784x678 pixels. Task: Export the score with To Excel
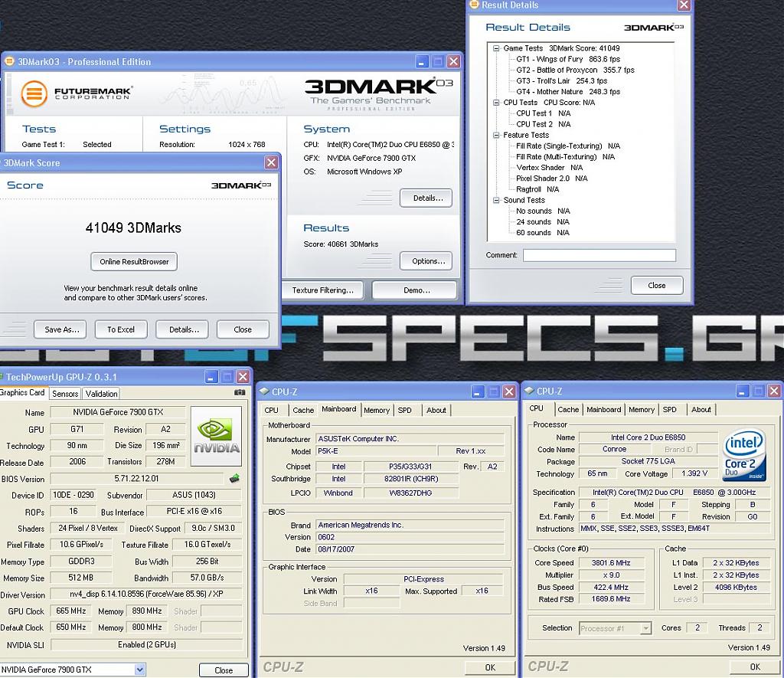click(121, 329)
